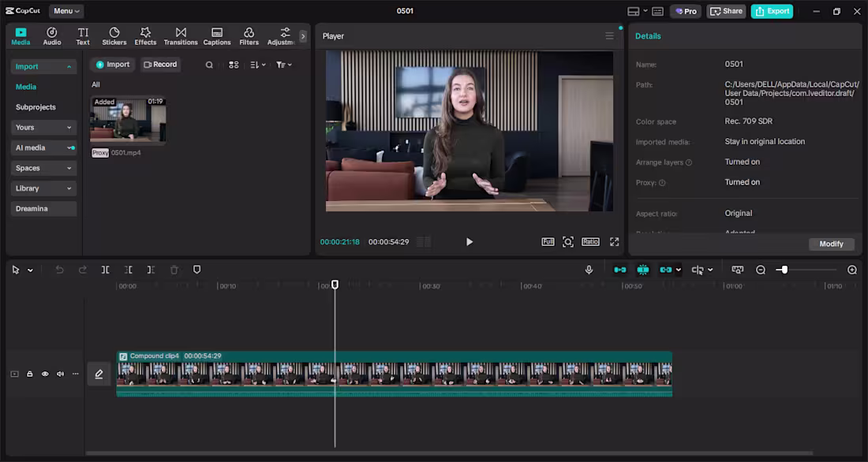This screenshot has width=868, height=462.
Task: Open the sort options dropdown
Action: [x=258, y=65]
